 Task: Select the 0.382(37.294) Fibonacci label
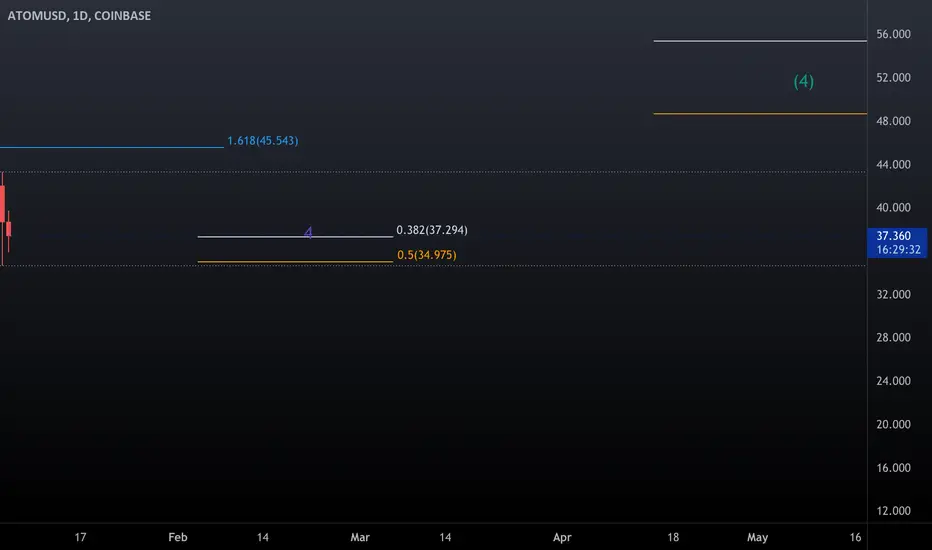tap(432, 230)
